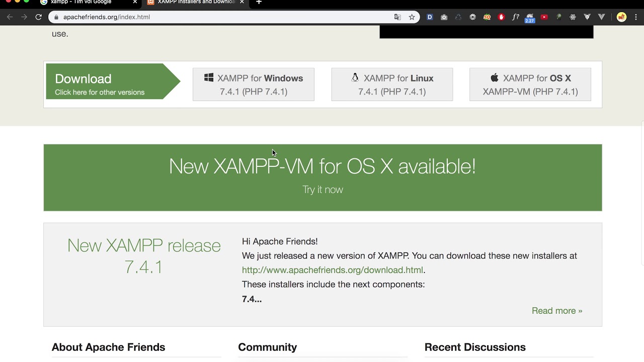Image resolution: width=644 pixels, height=362 pixels.
Task: Open the gear cog extension
Action: tap(472, 17)
